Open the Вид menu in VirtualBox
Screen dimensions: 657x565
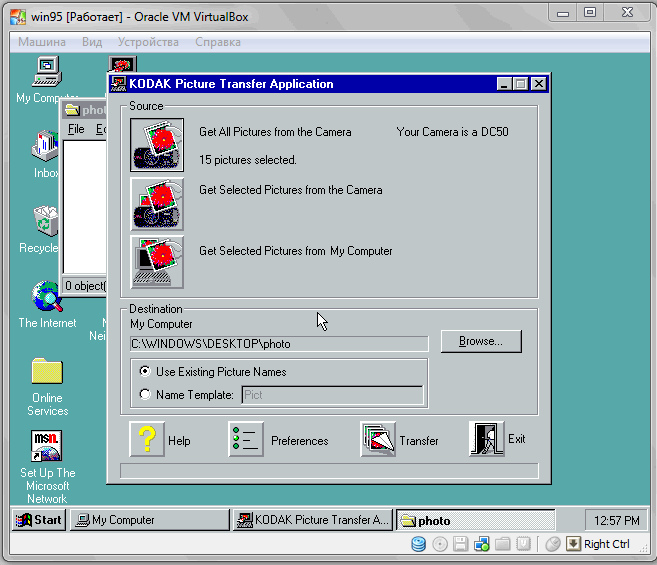point(92,42)
